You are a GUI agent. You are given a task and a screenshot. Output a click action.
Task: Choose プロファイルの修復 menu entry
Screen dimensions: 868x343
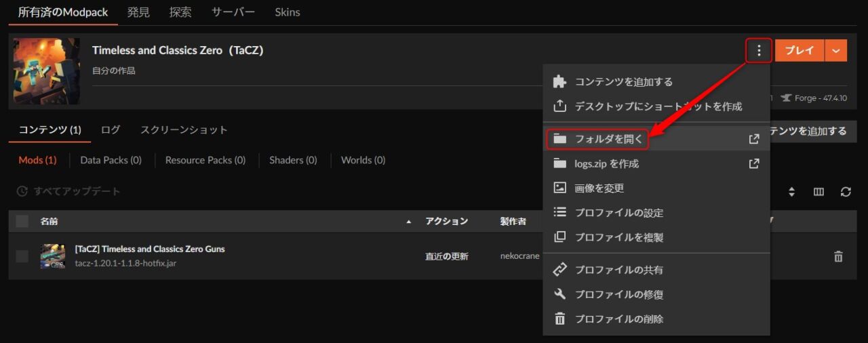pyautogui.click(x=656, y=294)
